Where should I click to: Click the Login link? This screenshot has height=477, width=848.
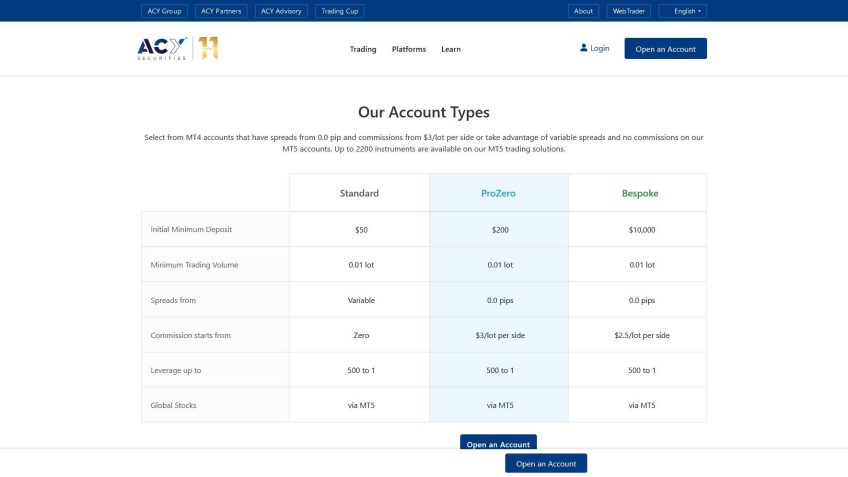click(x=599, y=48)
